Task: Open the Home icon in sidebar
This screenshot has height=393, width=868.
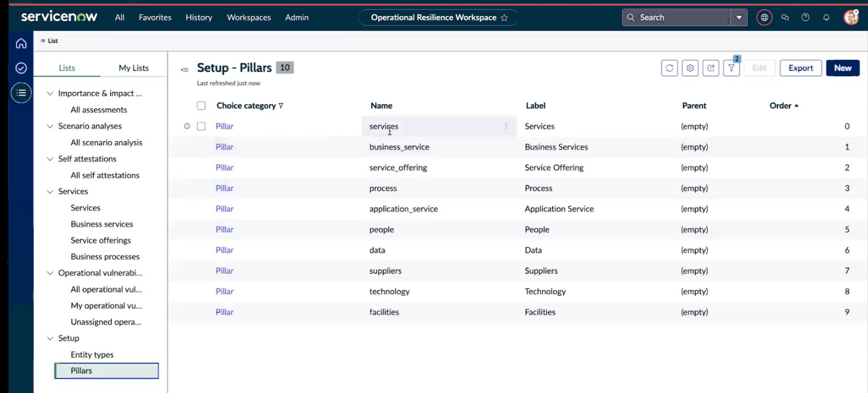Action: (x=21, y=43)
